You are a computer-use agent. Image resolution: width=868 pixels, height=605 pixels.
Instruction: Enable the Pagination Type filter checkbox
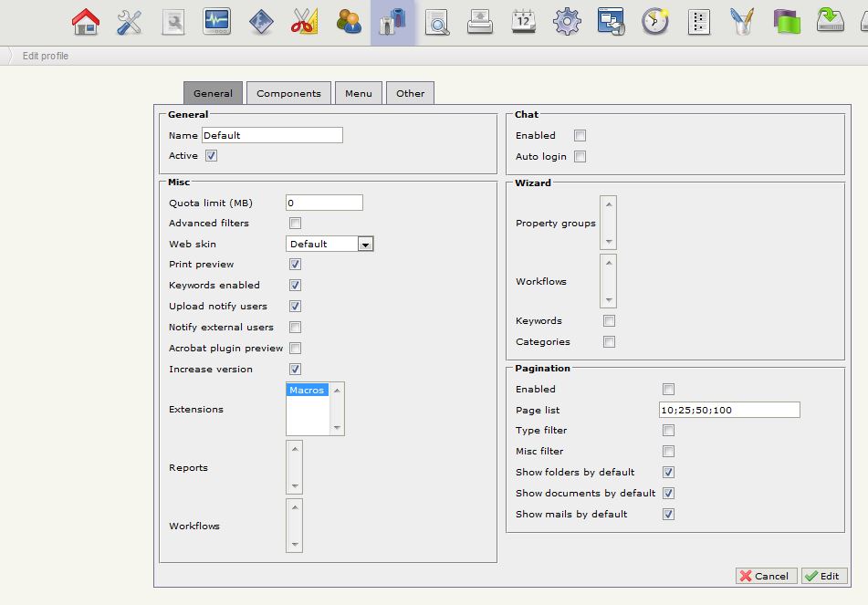[x=668, y=431]
